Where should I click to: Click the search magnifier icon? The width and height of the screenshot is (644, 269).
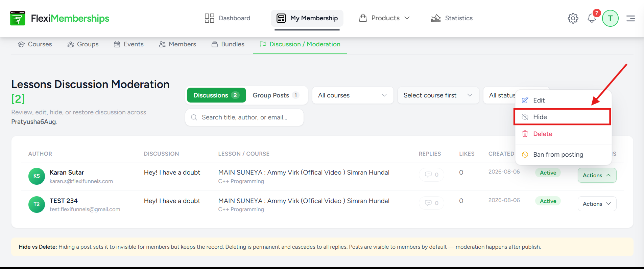pyautogui.click(x=194, y=117)
